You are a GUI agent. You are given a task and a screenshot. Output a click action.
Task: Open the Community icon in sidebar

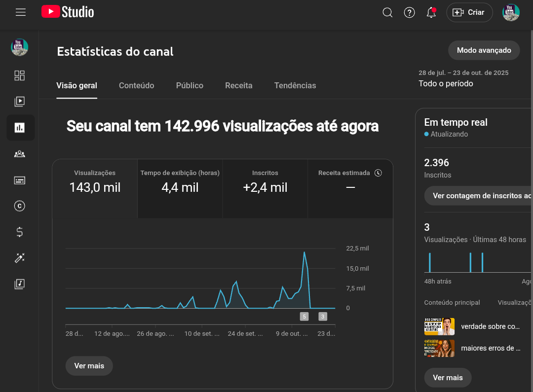click(20, 154)
